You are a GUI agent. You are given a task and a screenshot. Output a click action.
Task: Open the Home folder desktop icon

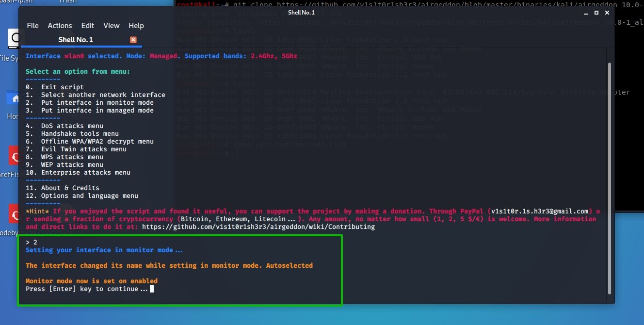pos(13,98)
